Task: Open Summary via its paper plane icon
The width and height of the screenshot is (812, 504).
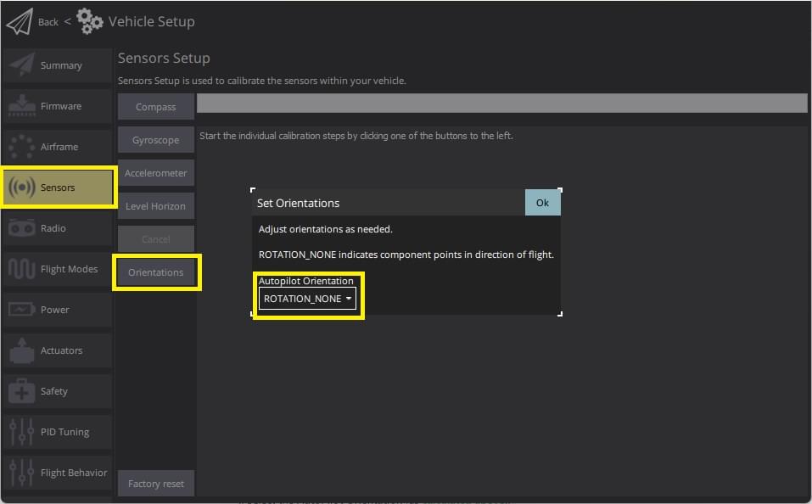Action: pos(21,65)
